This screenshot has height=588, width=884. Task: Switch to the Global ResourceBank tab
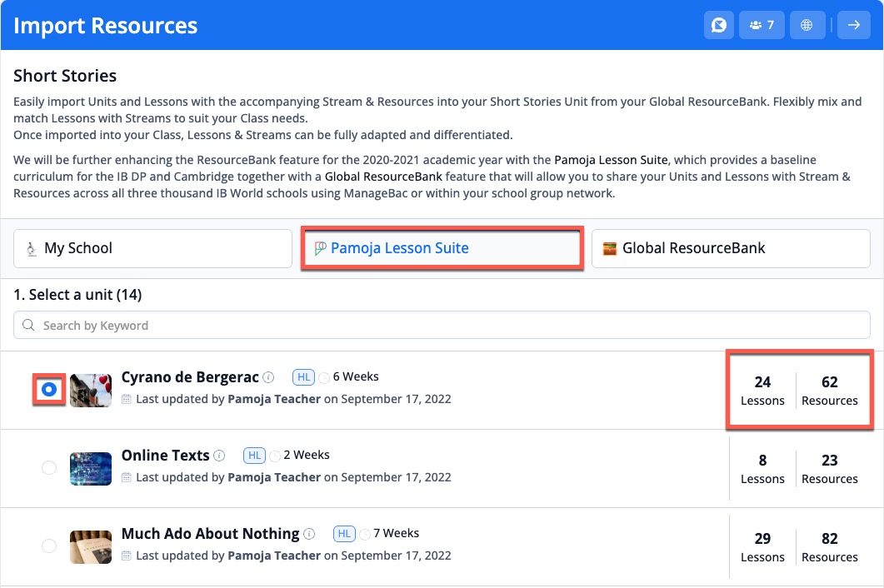731,248
